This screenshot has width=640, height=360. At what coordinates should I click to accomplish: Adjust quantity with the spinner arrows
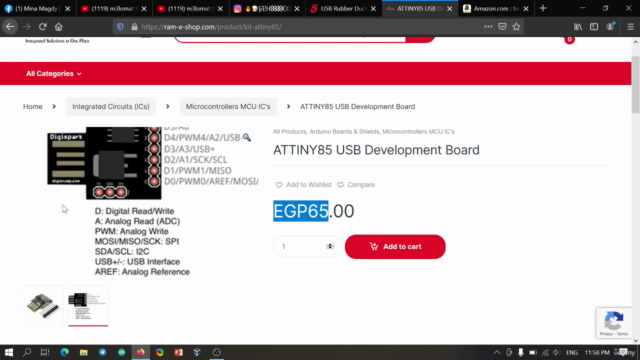coord(330,247)
